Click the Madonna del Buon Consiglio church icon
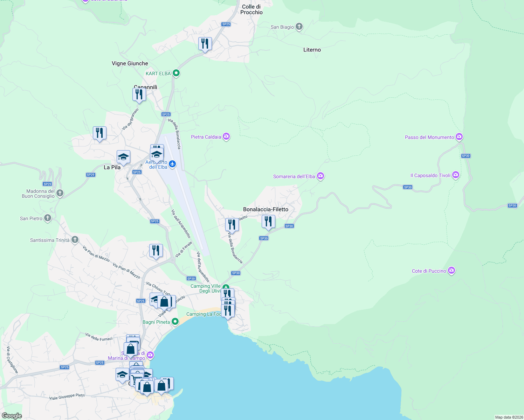Screen dimensions: 524x420 pyautogui.click(x=60, y=193)
